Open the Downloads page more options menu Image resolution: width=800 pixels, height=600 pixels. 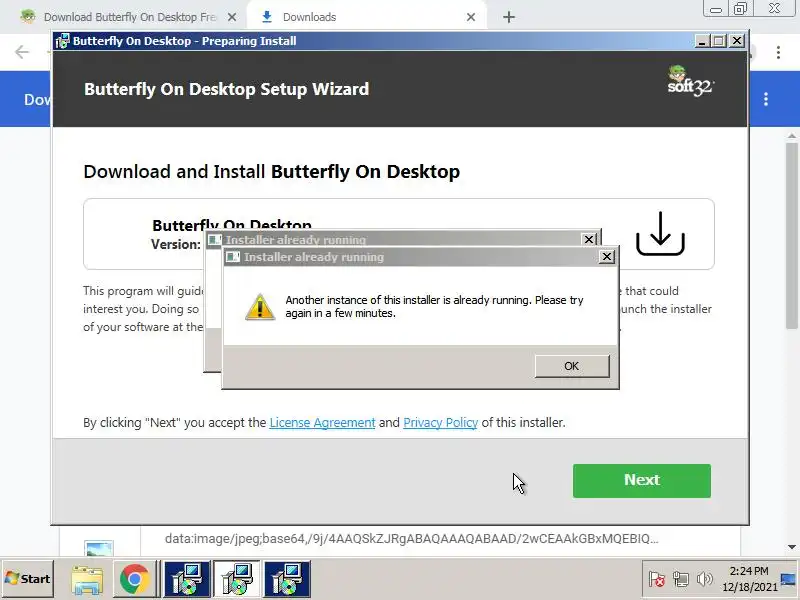tap(766, 99)
